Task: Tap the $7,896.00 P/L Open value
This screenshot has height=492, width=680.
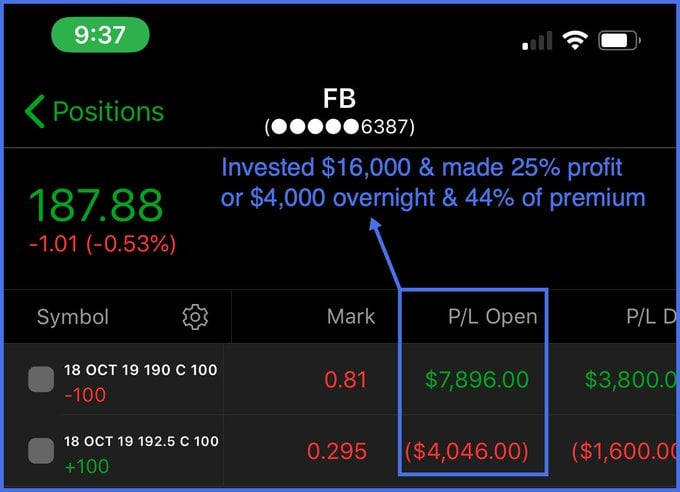Action: [476, 380]
